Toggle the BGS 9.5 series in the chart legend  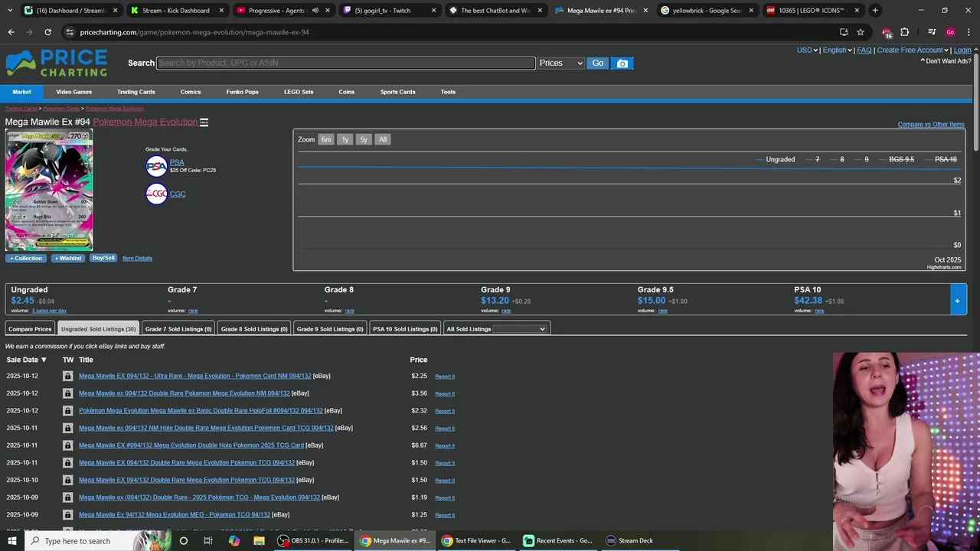click(897, 159)
